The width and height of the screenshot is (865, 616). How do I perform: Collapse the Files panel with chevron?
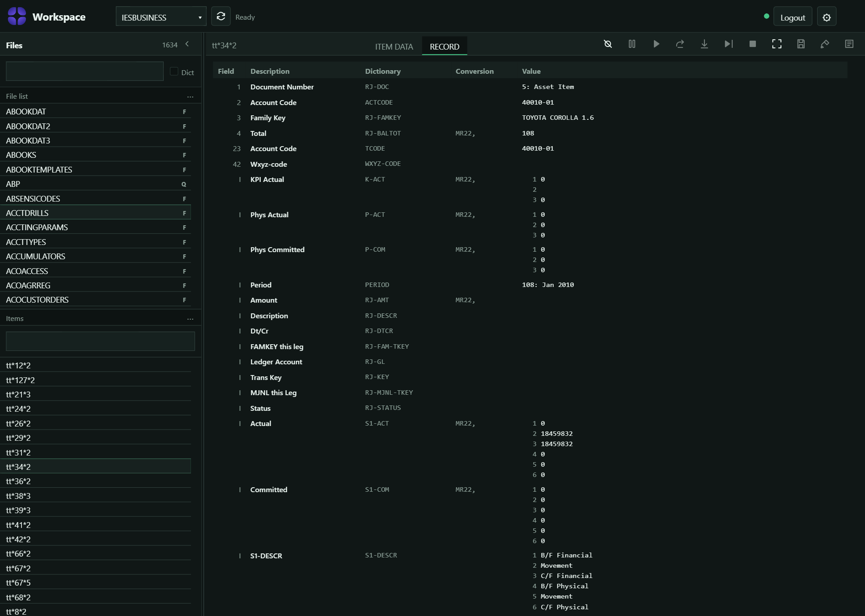click(x=187, y=44)
